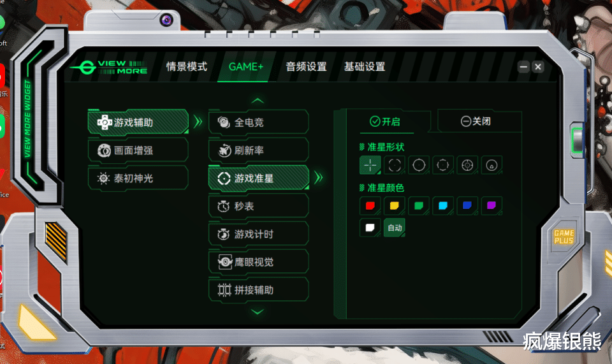Switch to the 情景模式 tab
This screenshot has width=612, height=364.
[x=187, y=67]
